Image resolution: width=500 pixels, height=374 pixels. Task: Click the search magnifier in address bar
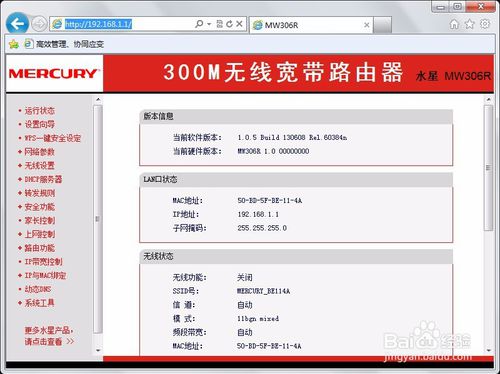(x=199, y=24)
